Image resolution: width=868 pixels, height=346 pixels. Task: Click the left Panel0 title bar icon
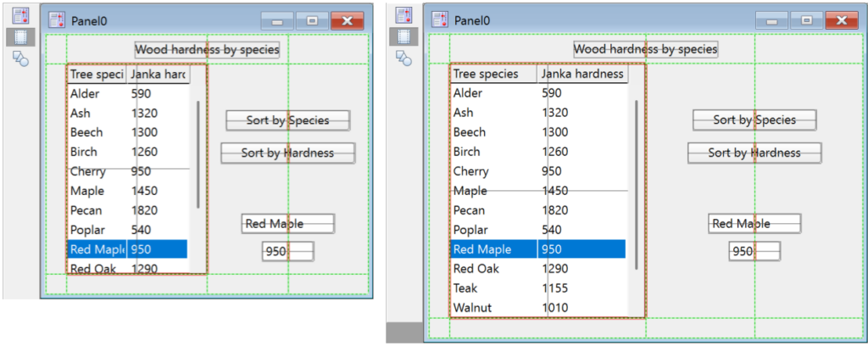(x=57, y=20)
